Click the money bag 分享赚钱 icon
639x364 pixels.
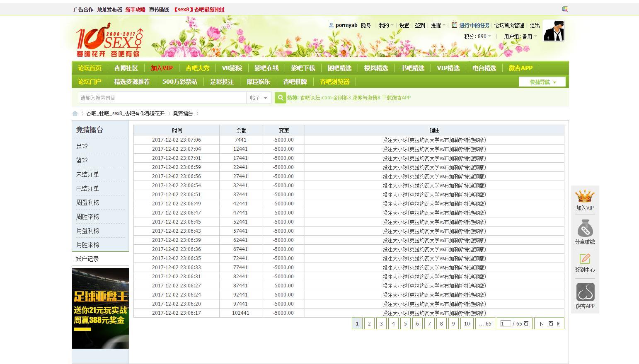585,229
